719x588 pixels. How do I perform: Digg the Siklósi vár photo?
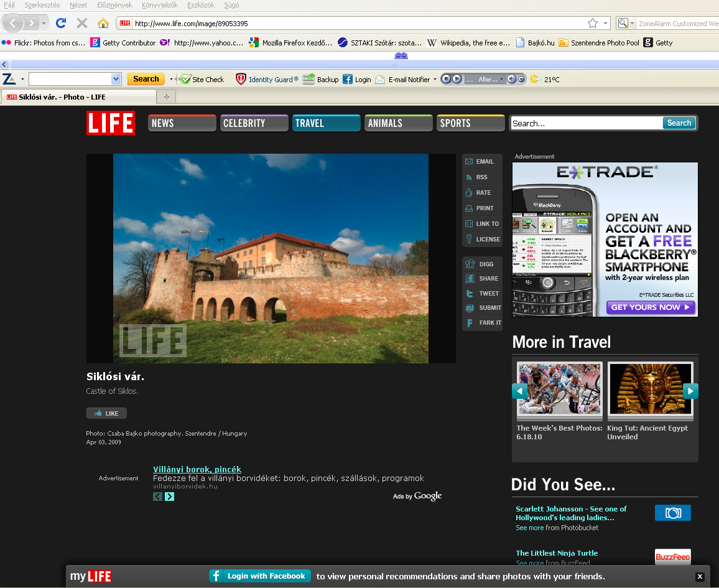click(x=483, y=264)
